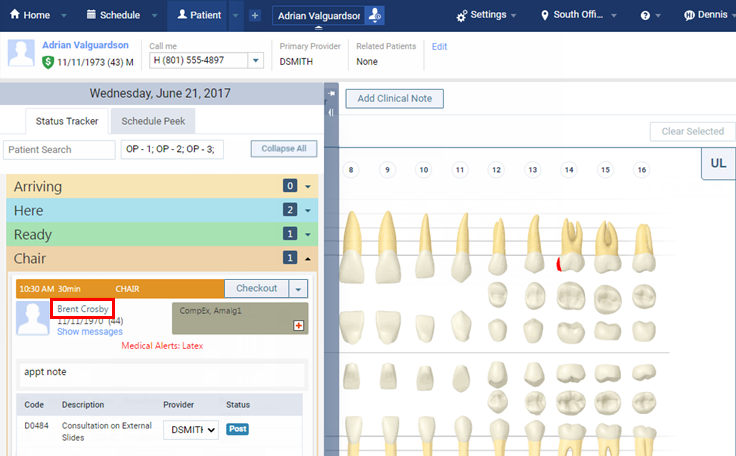Click the pin panel icon on divider
This screenshot has width=736, height=456.
(331, 93)
